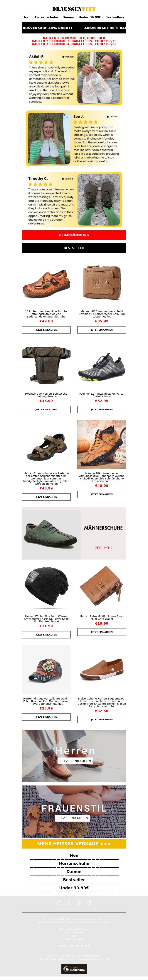
Task: Open Bestsellers in the top navigation
Action: coord(115,17)
